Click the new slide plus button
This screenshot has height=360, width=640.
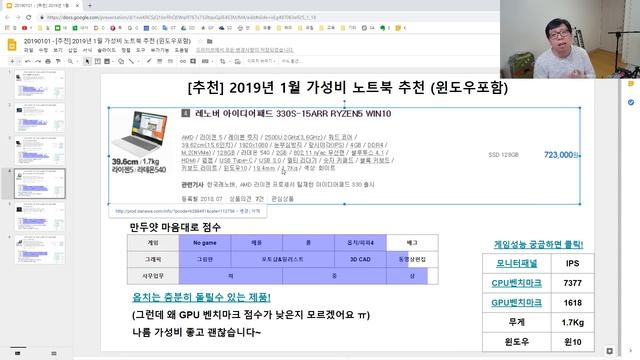(x=12, y=61)
